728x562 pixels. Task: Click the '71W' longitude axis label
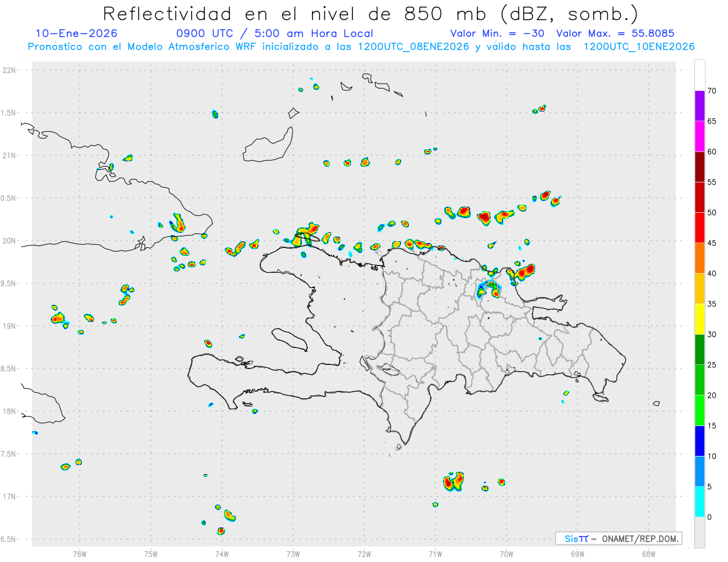pyautogui.click(x=436, y=554)
